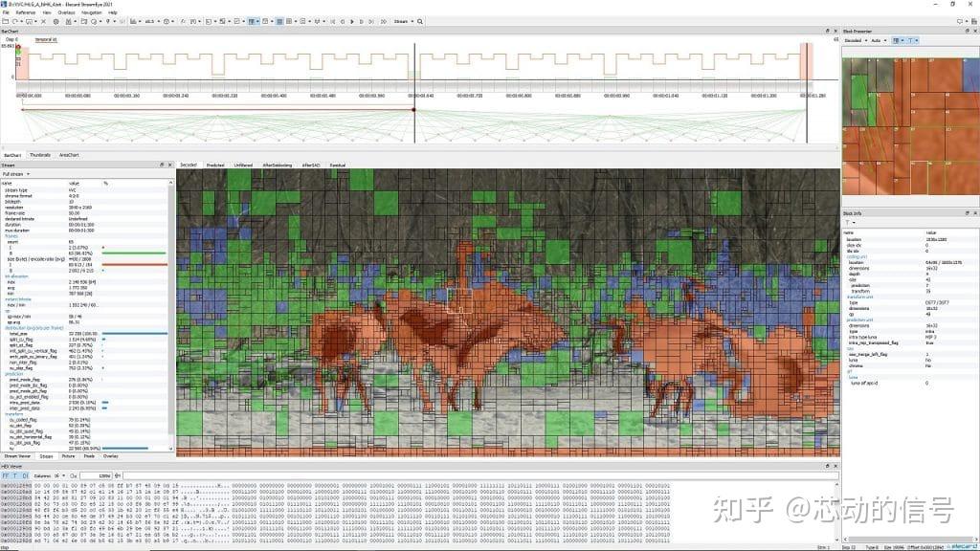
Task: Click the magnifier search icon in toolbar
Action: click(x=420, y=21)
